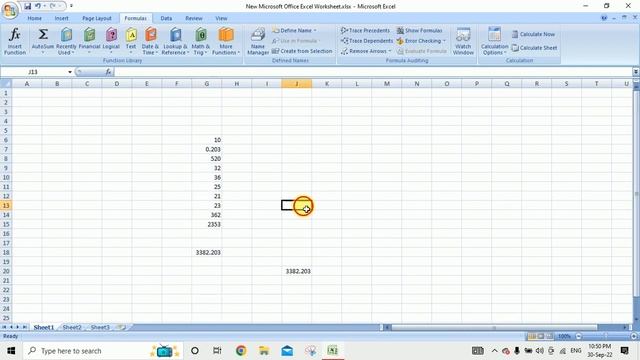Click the zoom in plus button
640x360 pixels.
pos(633,336)
